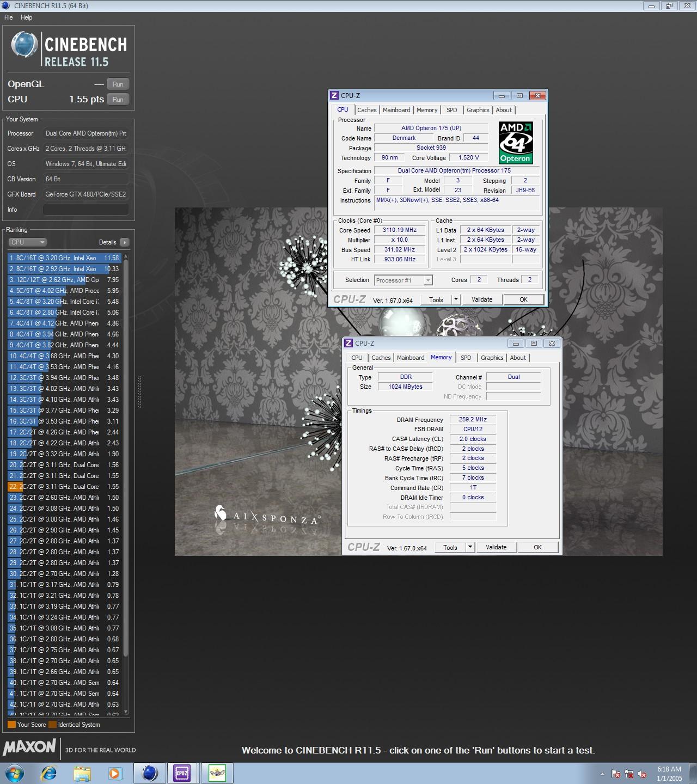Select ranking row 1 8C/16T @ 3.20 GHz Intel Xeon
The height and width of the screenshot is (784, 697).
click(65, 258)
